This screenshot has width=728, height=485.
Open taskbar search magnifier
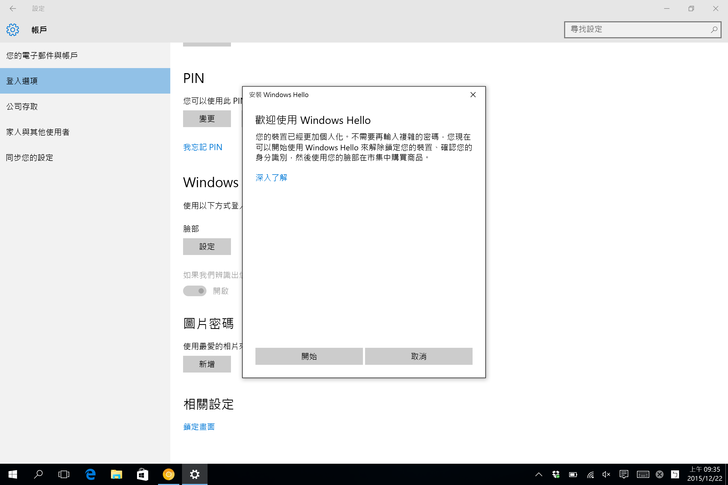(39, 474)
